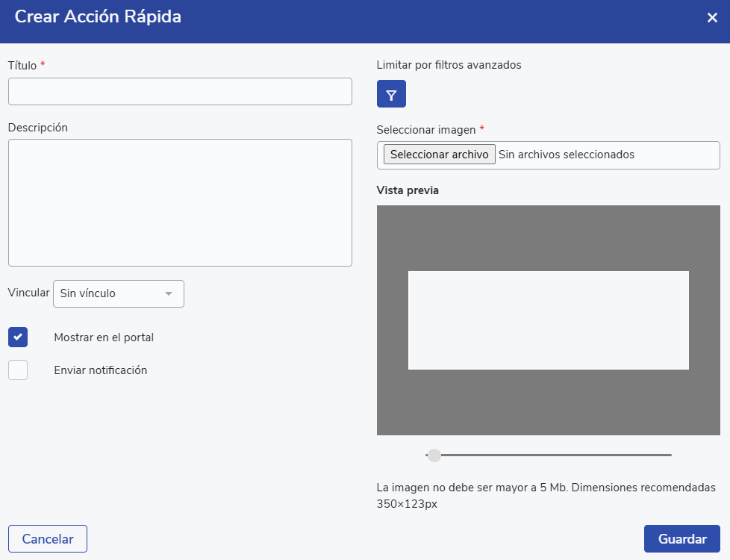This screenshot has height=560, width=730.
Task: Click the Enviar notificación label text
Action: [101, 370]
